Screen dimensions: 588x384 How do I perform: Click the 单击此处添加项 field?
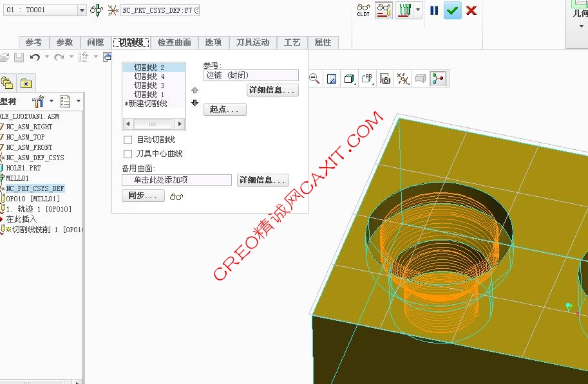coord(176,180)
